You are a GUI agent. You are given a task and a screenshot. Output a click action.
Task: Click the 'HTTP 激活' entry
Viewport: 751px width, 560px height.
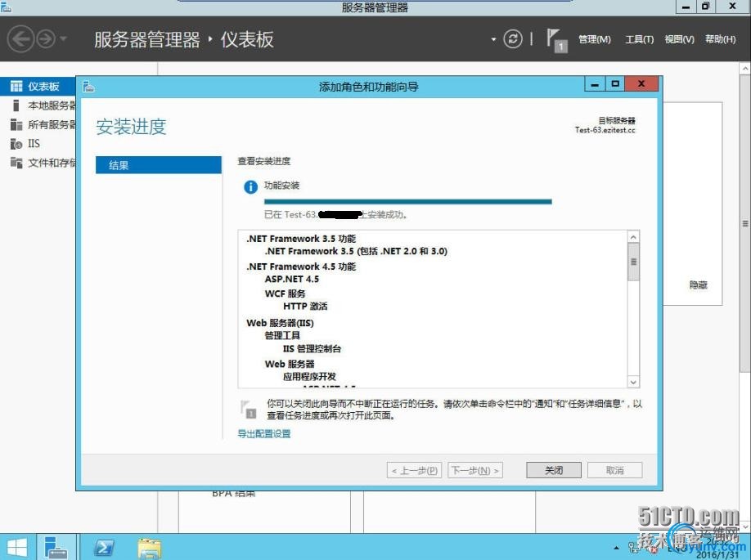tap(305, 306)
